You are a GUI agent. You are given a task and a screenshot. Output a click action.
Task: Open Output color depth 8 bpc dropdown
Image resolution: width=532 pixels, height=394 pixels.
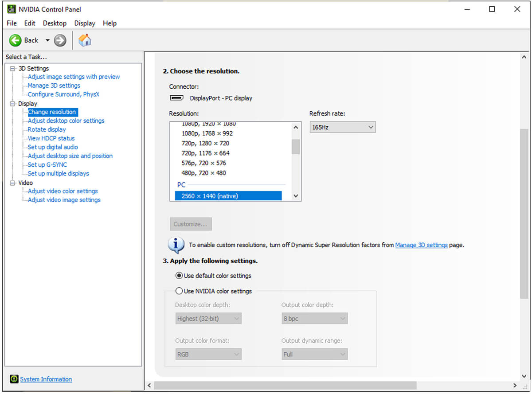coord(315,319)
